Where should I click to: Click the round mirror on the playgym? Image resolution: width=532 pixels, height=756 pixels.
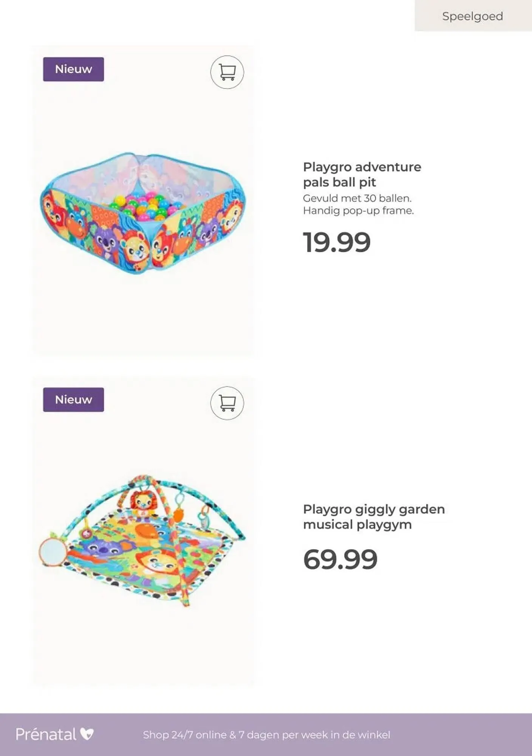(53, 552)
